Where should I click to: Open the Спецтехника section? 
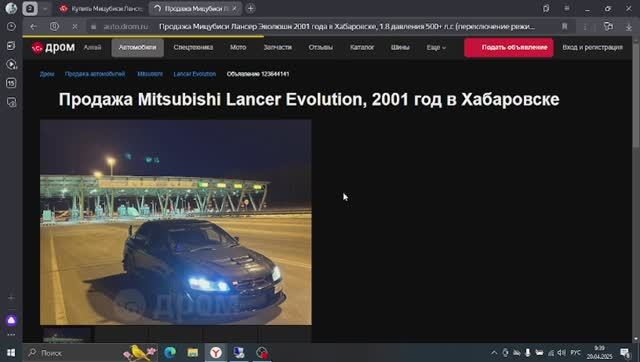click(193, 48)
